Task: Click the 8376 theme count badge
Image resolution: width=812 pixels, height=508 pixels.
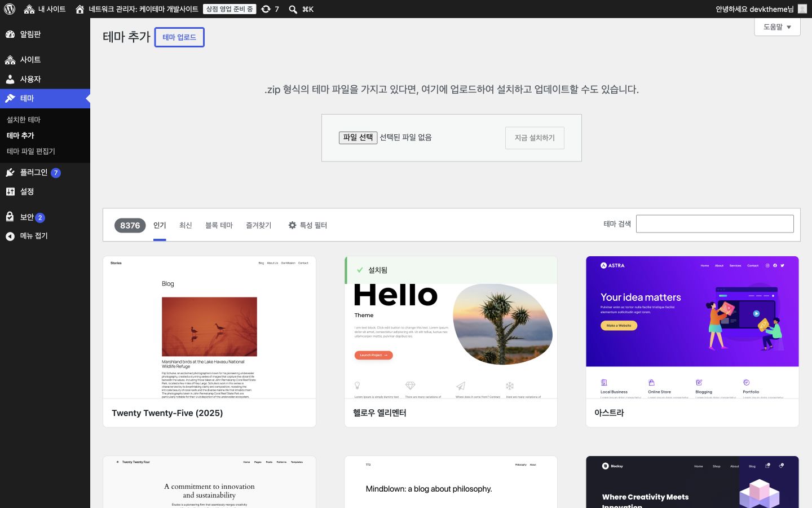Action: pos(130,225)
